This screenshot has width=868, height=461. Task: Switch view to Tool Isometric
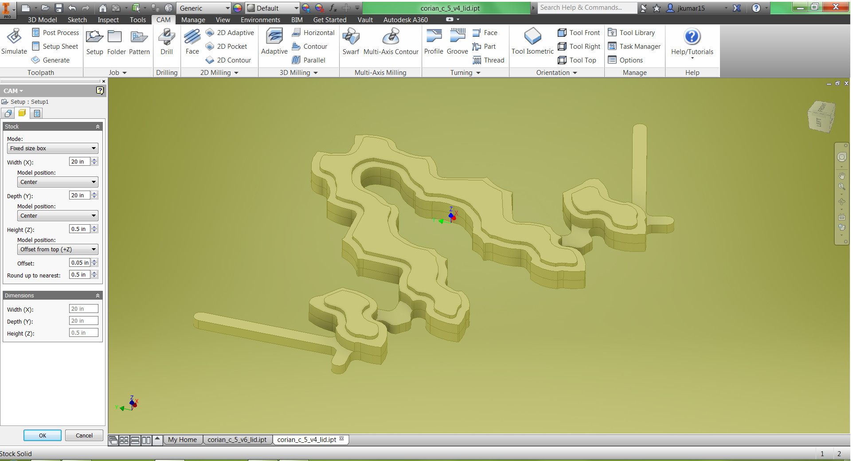(x=532, y=42)
